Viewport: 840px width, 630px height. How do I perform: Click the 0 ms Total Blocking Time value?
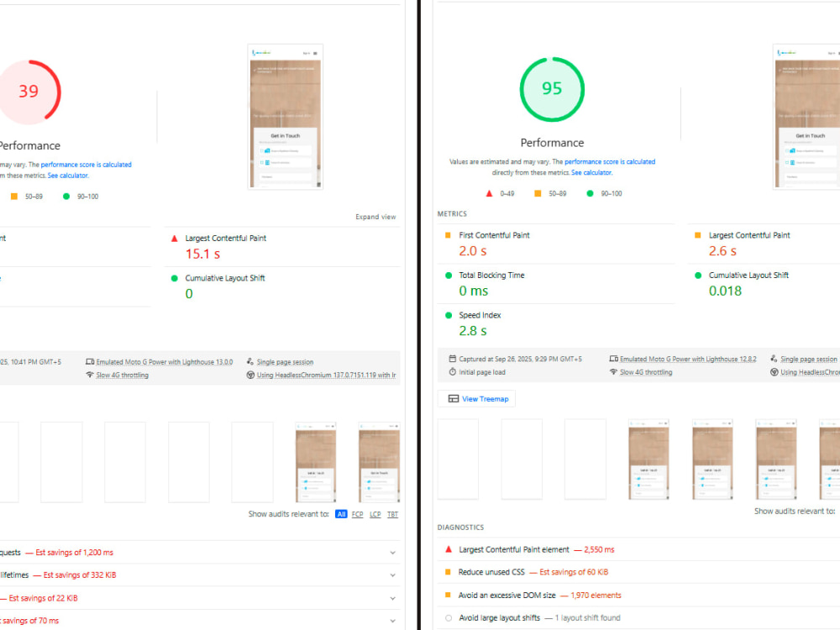[x=474, y=291]
